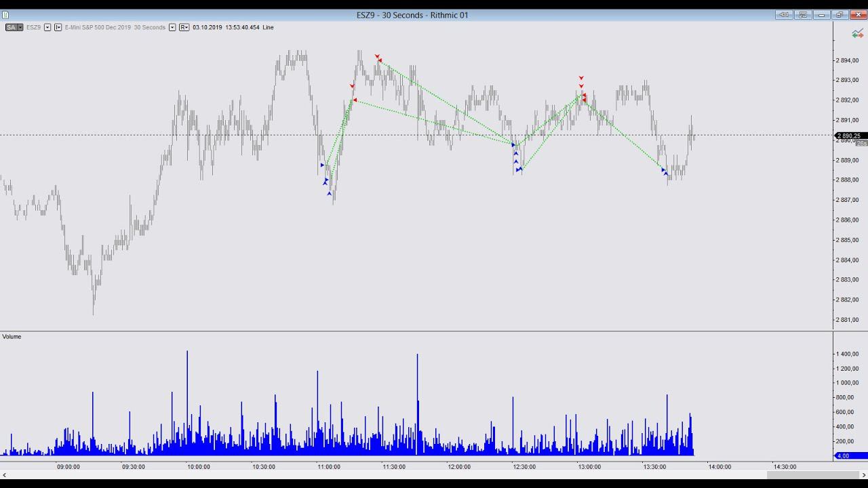Viewport: 868px width, 488px height.
Task: Click the ESZ9 - 30 Seconds window title
Action: (412, 15)
